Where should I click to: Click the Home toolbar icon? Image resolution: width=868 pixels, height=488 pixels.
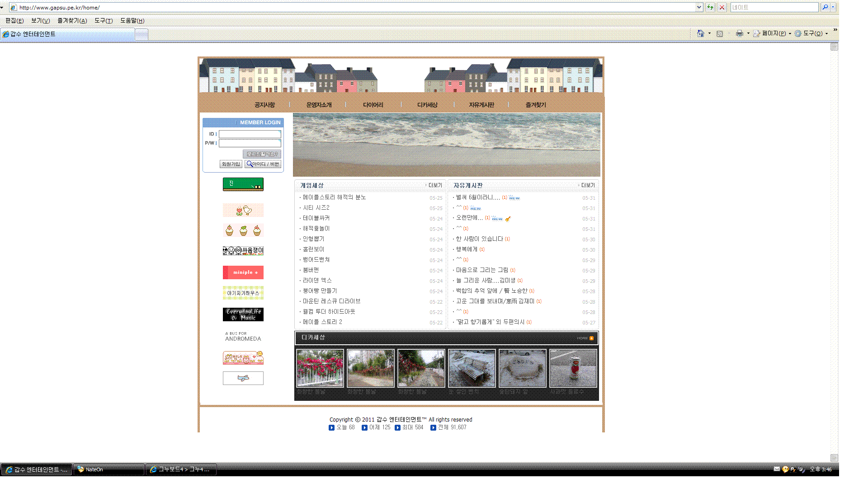[x=700, y=33]
